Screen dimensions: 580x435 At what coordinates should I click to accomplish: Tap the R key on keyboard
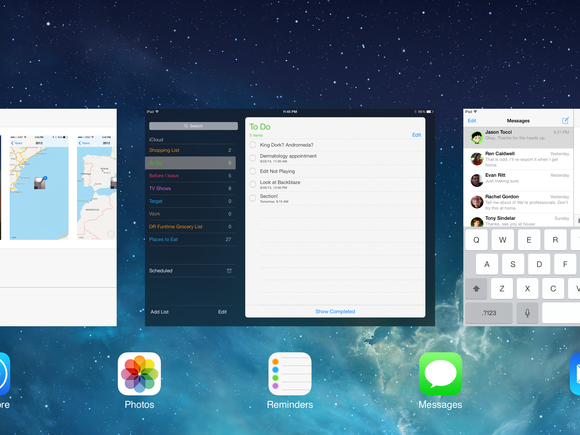555,240
